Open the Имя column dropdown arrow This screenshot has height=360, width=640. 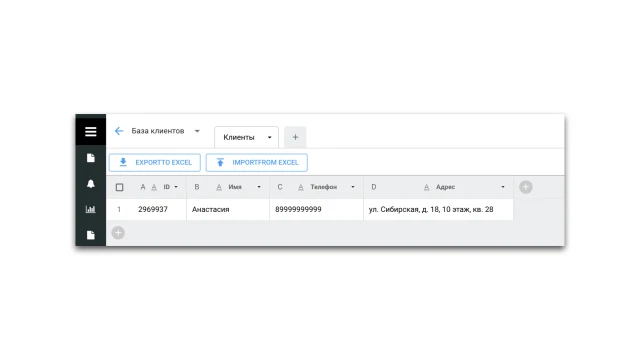(x=259, y=187)
